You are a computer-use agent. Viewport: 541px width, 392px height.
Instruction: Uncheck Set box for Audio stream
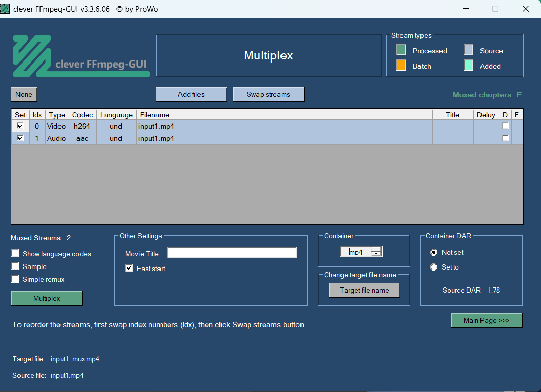pyautogui.click(x=21, y=138)
